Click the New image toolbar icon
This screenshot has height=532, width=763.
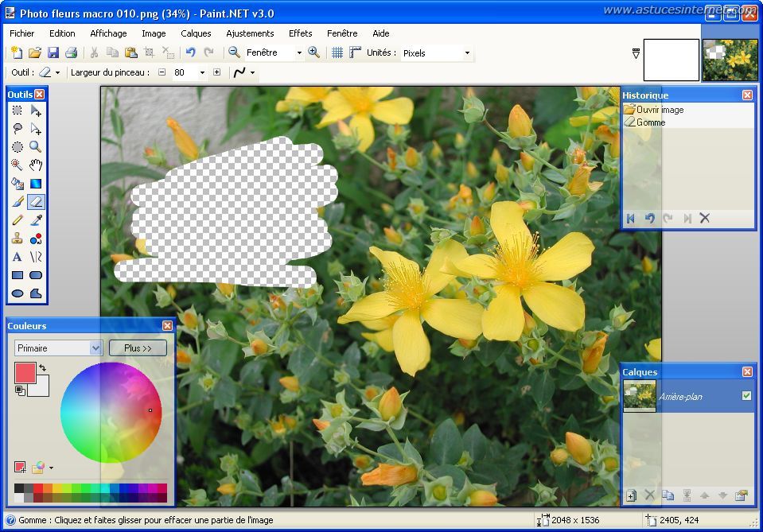[x=16, y=52]
